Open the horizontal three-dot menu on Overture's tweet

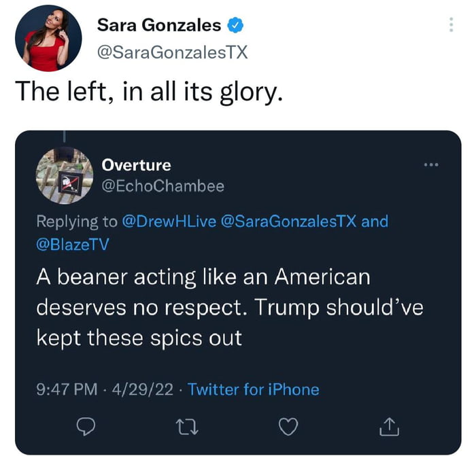pyautogui.click(x=431, y=164)
